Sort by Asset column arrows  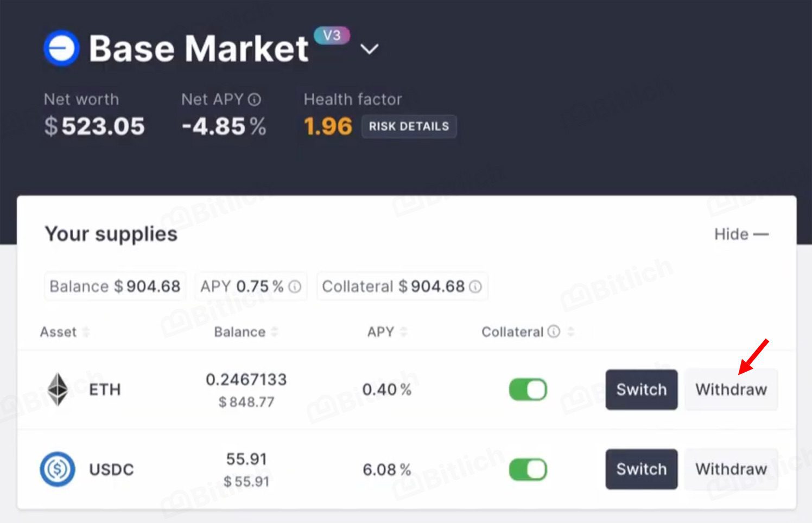86,332
